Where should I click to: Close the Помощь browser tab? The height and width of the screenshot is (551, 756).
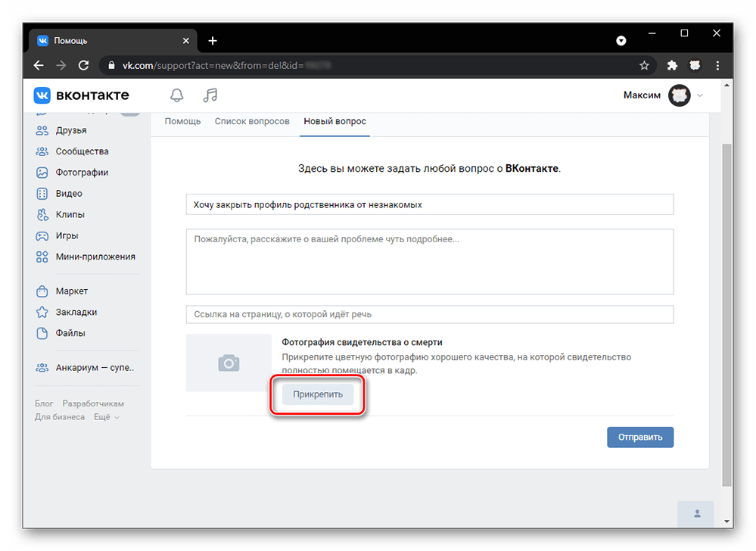click(185, 41)
